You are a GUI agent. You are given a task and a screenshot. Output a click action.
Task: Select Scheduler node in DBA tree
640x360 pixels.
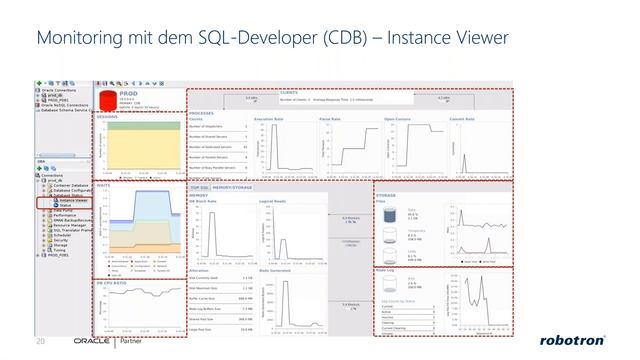pyautogui.click(x=62, y=235)
